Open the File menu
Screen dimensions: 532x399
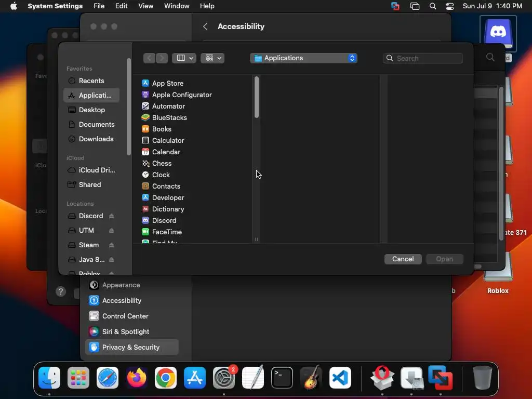tap(99, 6)
